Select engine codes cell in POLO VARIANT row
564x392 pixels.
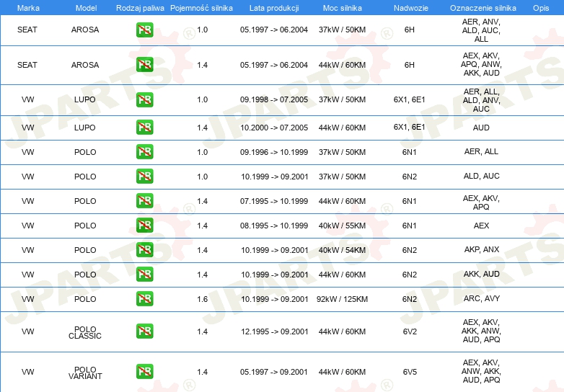click(x=481, y=371)
